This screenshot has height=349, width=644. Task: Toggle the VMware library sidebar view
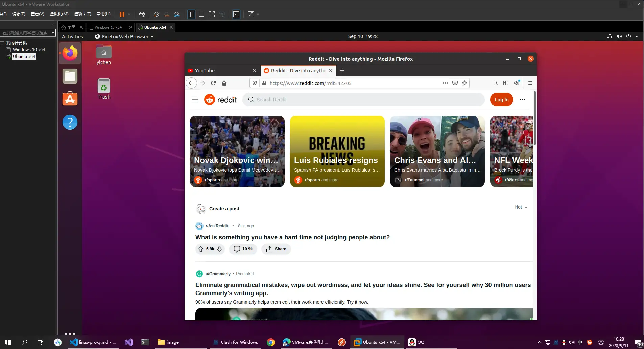[191, 14]
